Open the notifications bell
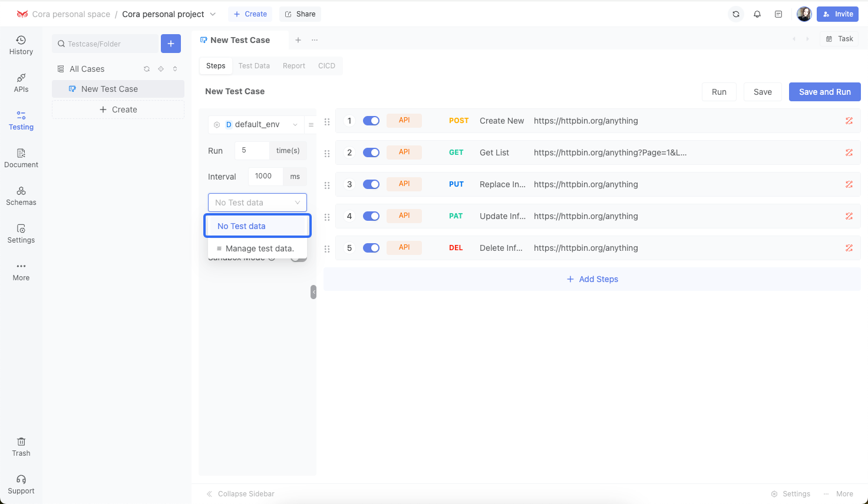The width and height of the screenshot is (868, 504). (757, 14)
